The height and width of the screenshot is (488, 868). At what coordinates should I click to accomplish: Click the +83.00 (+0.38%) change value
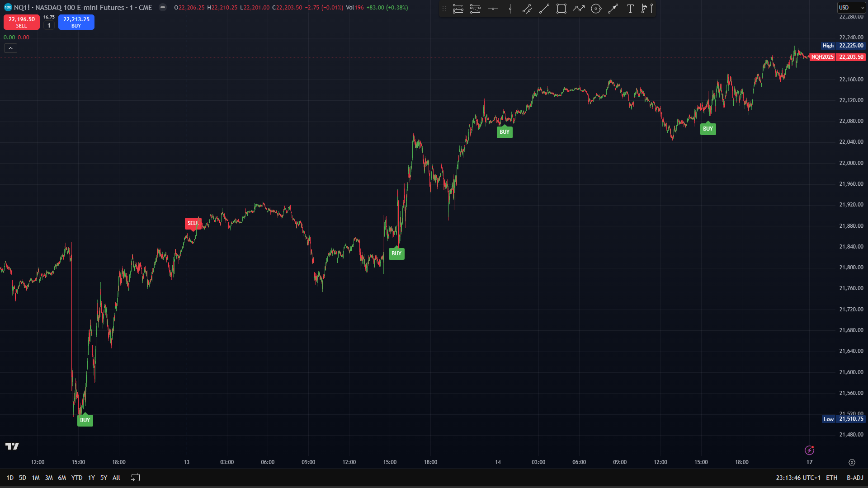pyautogui.click(x=387, y=8)
